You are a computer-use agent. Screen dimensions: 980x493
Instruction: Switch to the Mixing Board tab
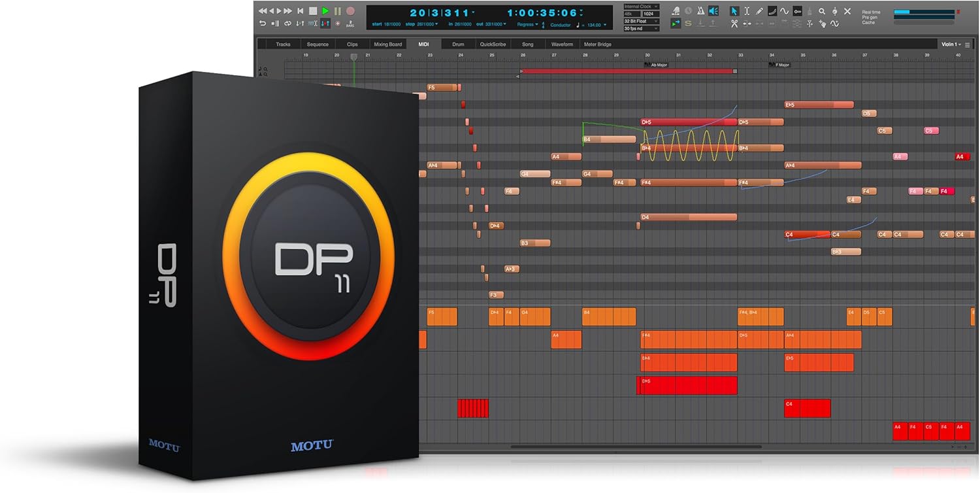pos(387,44)
